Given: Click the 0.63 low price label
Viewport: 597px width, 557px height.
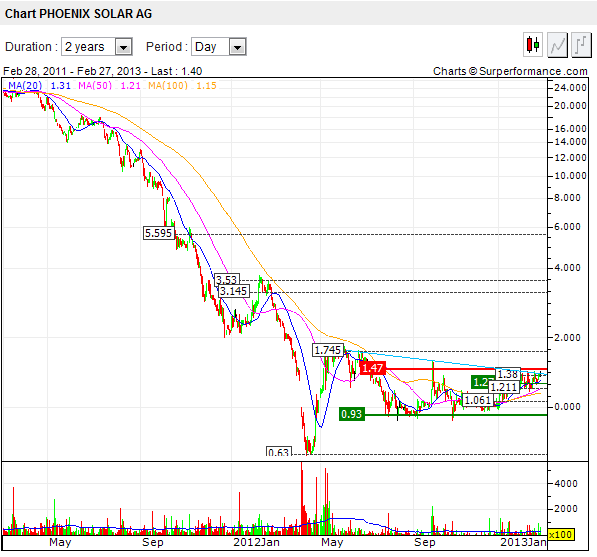Looking at the screenshot, I should coord(279,452).
